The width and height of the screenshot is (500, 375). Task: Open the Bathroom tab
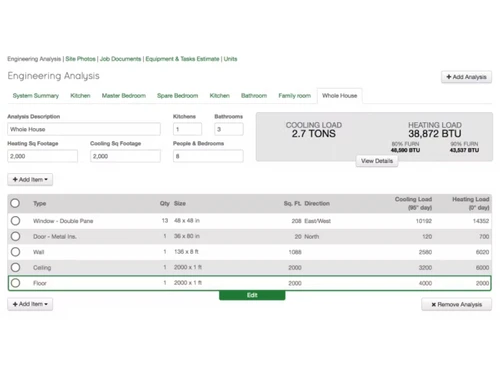click(254, 96)
